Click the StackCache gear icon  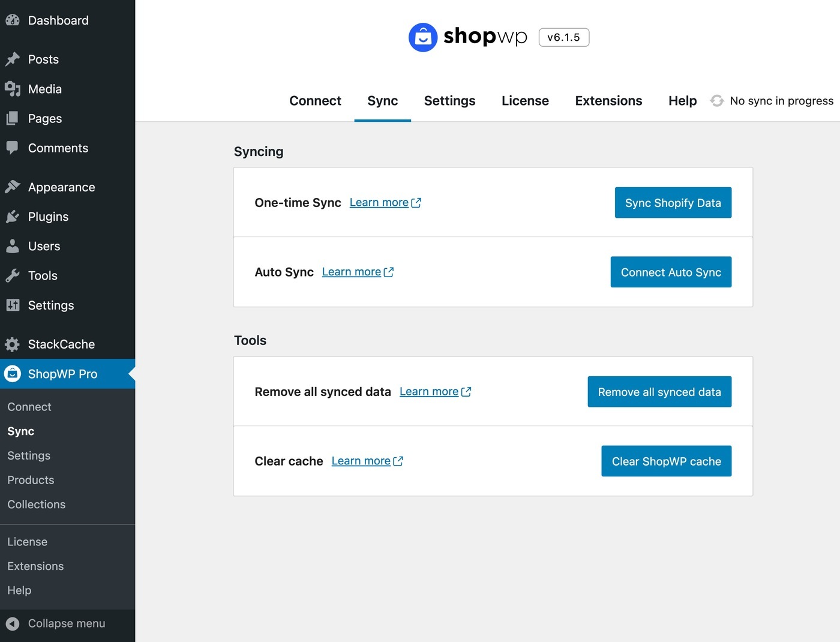13,344
